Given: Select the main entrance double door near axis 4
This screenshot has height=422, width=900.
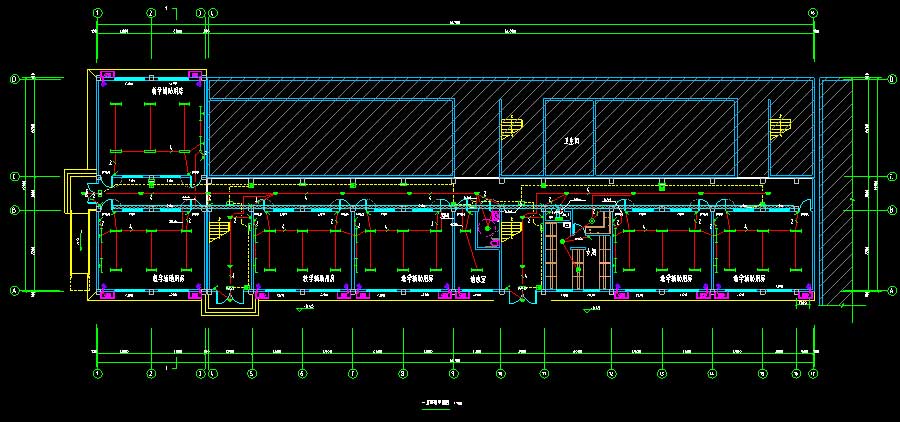Looking at the screenshot, I should 230,297.
